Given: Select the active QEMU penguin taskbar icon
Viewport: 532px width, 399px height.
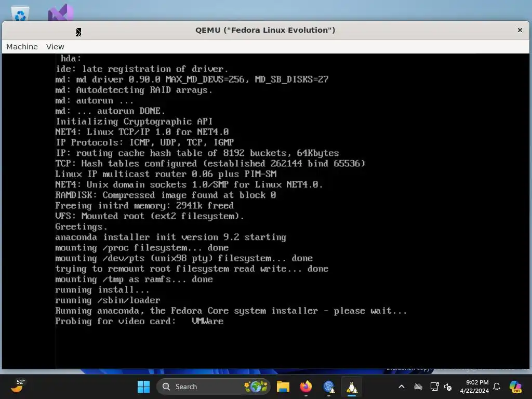Looking at the screenshot, I should click(x=352, y=387).
